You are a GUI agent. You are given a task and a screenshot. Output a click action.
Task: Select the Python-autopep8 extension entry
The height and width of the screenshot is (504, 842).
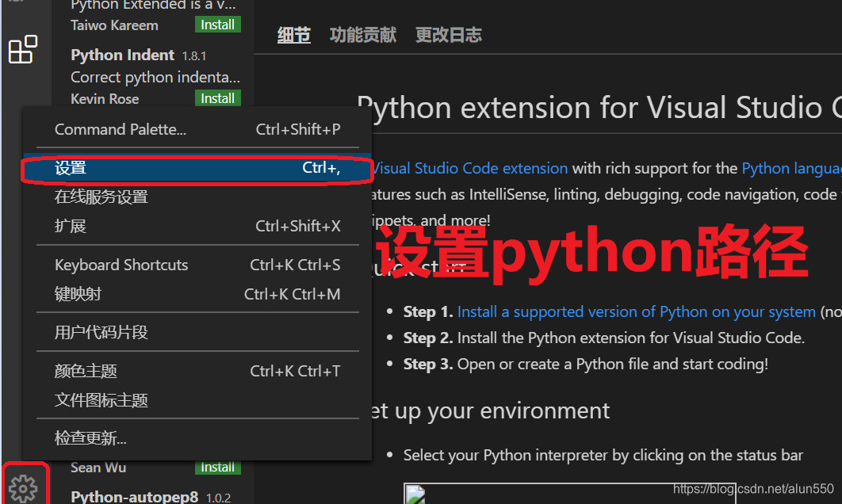click(134, 497)
